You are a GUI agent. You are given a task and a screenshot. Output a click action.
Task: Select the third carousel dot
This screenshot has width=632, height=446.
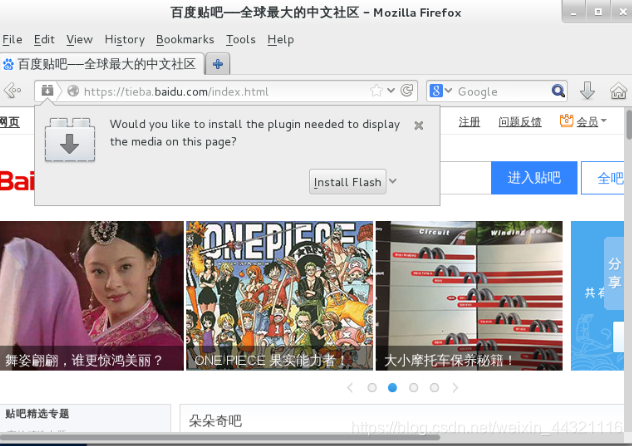[x=413, y=388]
